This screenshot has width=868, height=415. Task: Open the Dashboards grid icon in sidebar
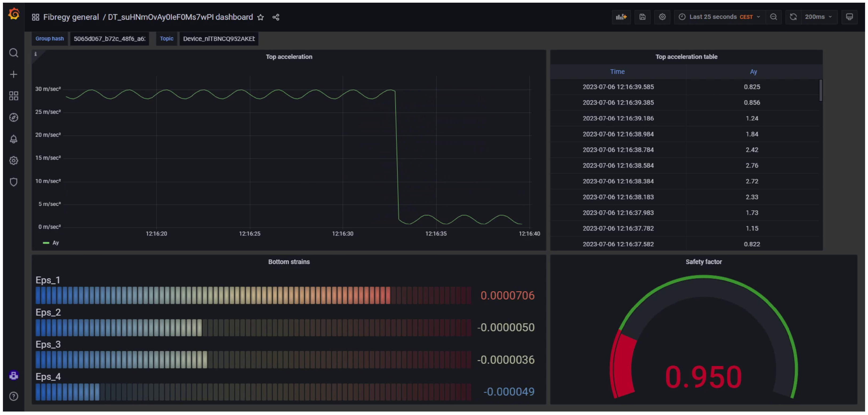pos(14,96)
